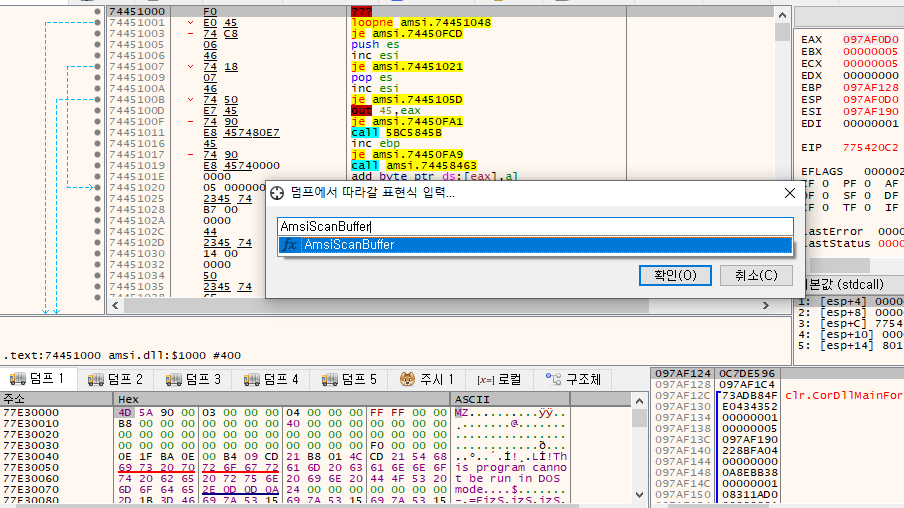Click the EDI register value 00000001

click(x=871, y=123)
